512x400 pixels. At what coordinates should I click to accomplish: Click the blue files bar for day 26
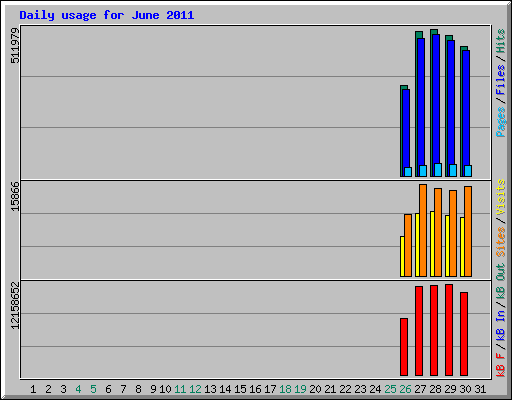(406, 128)
